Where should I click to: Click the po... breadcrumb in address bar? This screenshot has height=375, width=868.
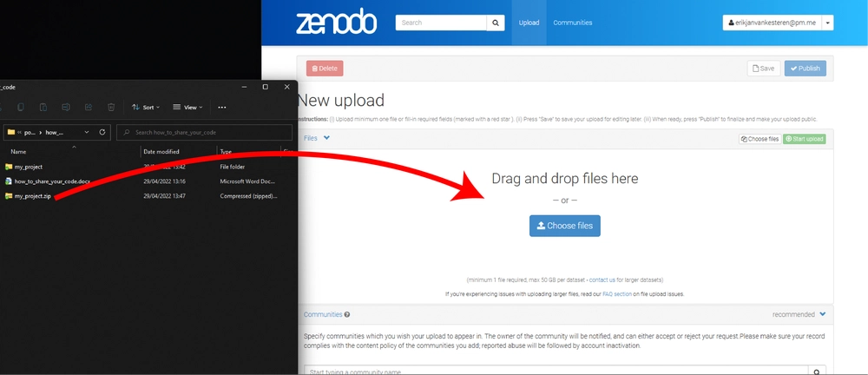pyautogui.click(x=30, y=133)
